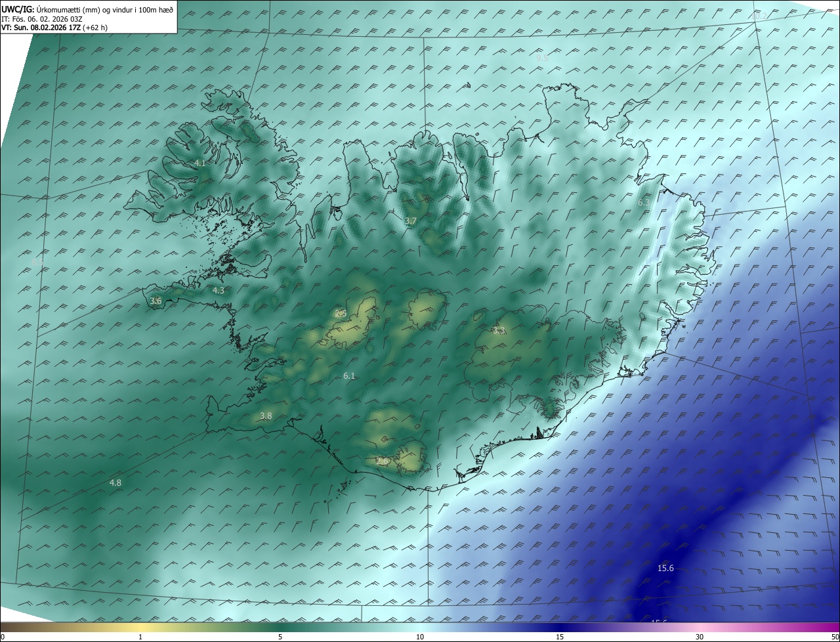Click the color scale label 30

pyautogui.click(x=700, y=637)
